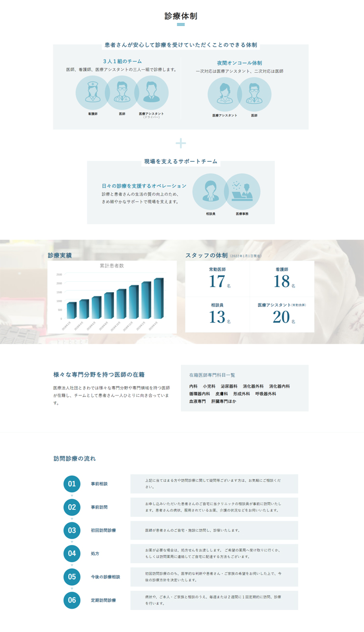The width and height of the screenshot is (364, 632).
Task: Select the medical assistant (ドライバー) icon
Action: (152, 92)
